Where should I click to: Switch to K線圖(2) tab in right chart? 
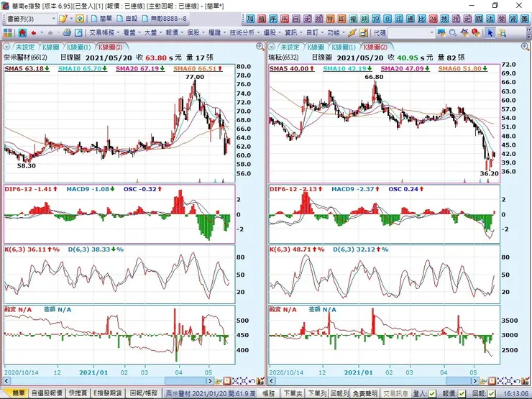tap(375, 47)
